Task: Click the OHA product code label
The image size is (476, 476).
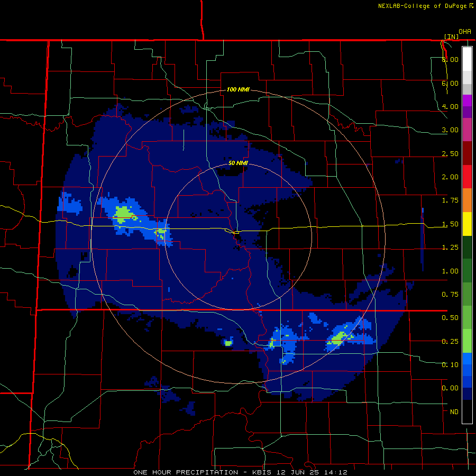Action: (x=465, y=32)
